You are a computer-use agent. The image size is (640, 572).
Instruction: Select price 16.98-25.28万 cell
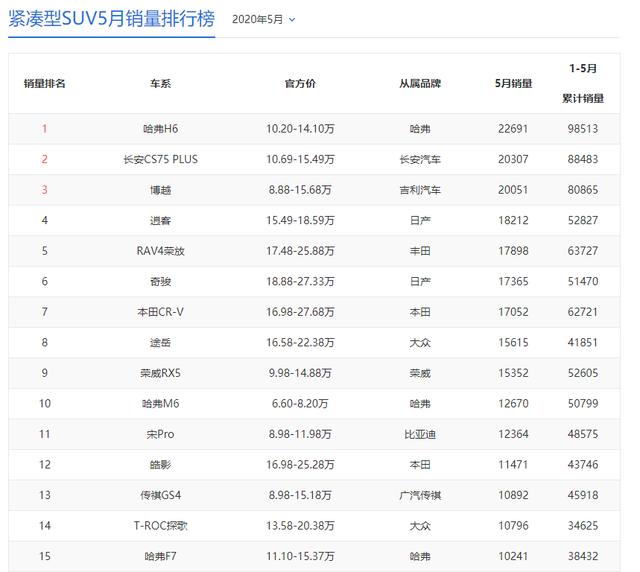(x=300, y=465)
